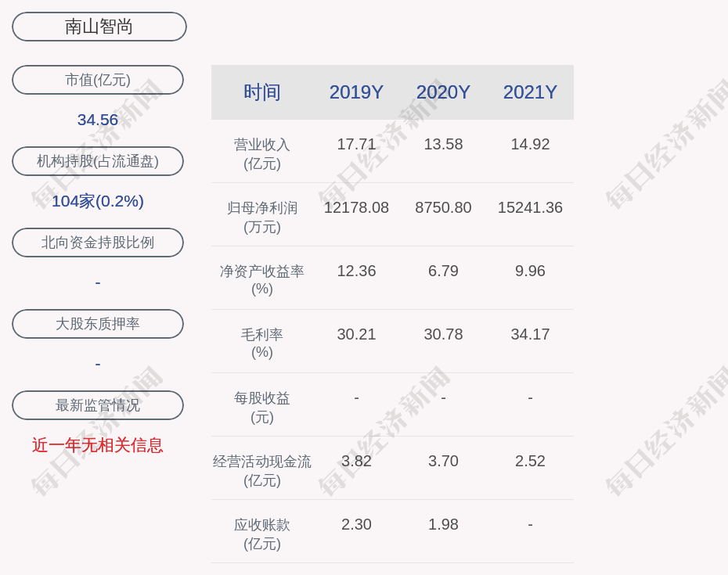Click the 毛利率(%) row label
This screenshot has height=575, width=728.
click(262, 343)
